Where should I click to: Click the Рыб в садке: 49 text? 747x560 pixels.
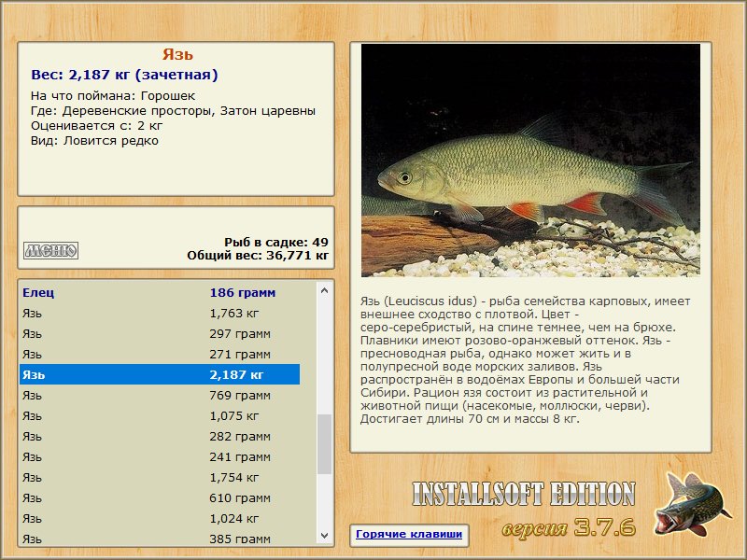pyautogui.click(x=276, y=242)
